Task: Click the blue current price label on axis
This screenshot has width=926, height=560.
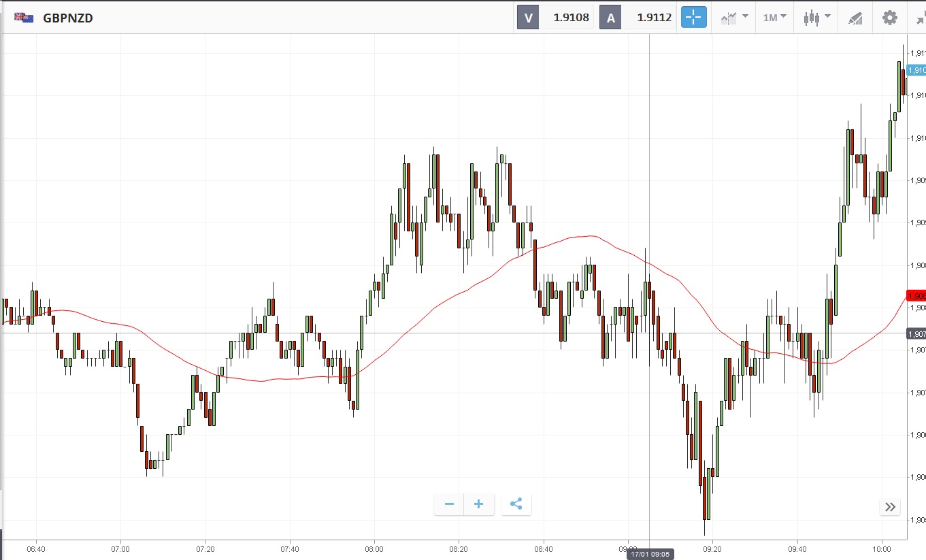Action: [916, 70]
